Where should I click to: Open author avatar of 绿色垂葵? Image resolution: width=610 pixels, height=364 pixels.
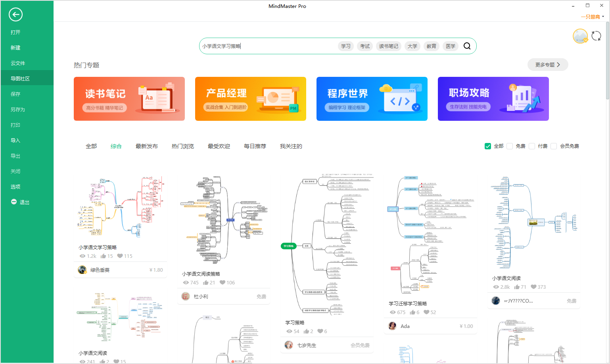[x=82, y=270]
